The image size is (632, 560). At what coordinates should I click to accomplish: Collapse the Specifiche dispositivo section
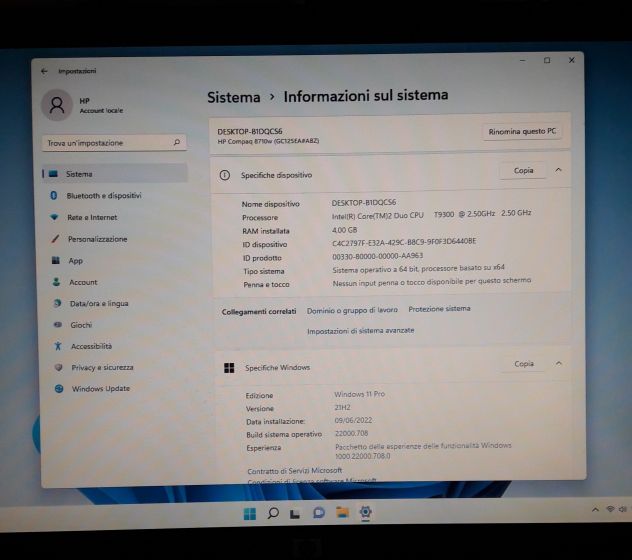[x=558, y=170]
